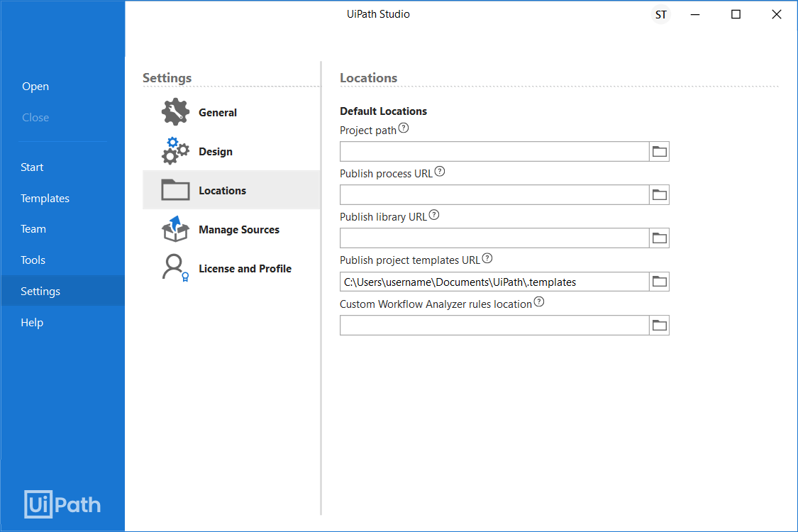This screenshot has width=798, height=532.
Task: Click the General settings wrench-gear icon
Action: point(175,112)
